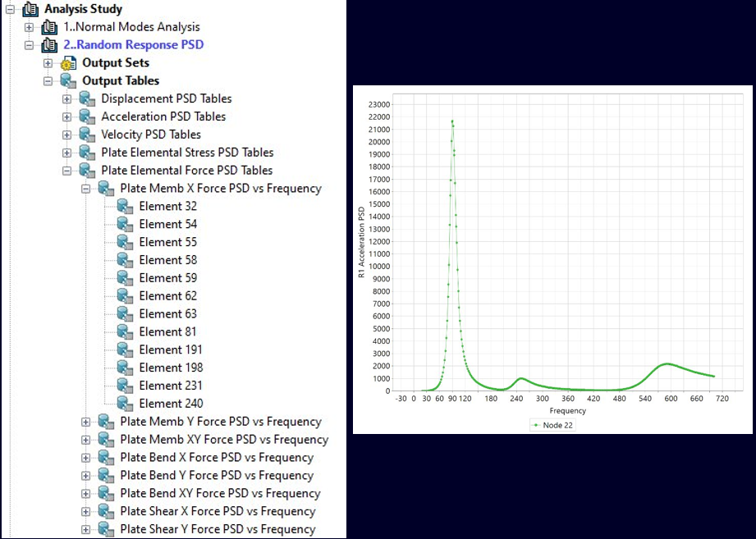Collapse the Plate Elemental Force PSD Tables

click(x=66, y=170)
